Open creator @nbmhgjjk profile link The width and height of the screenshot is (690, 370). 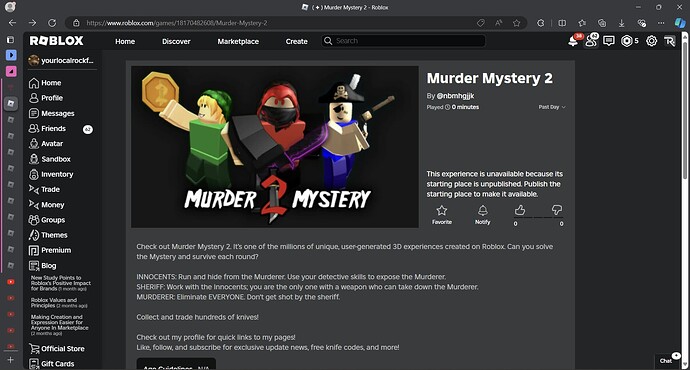tap(455, 95)
